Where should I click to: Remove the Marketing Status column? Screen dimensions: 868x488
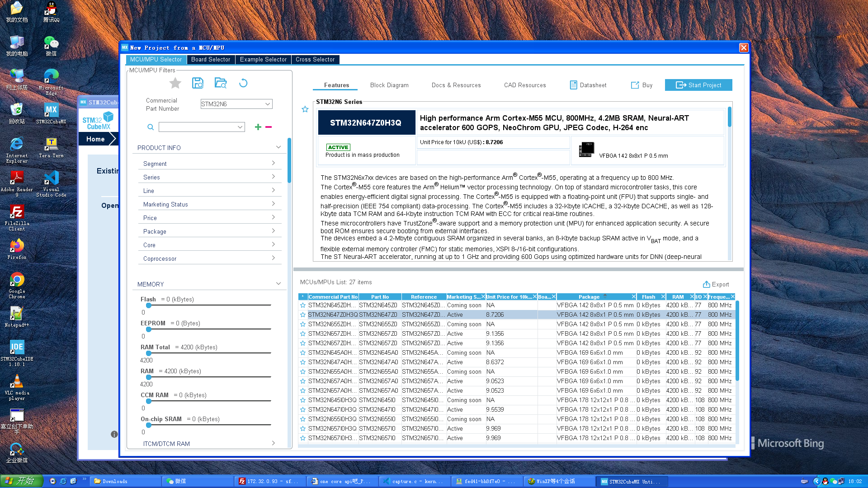(483, 296)
